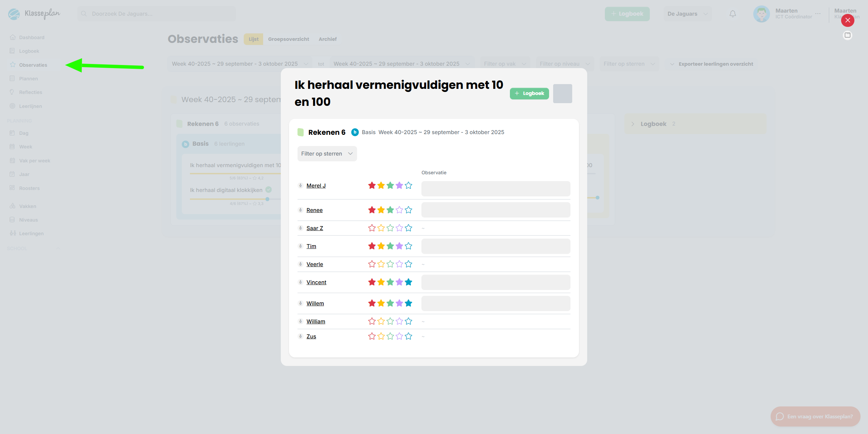Open the modal's Filter op sterren dropdown
Screen dimensions: 868x434
tap(327, 154)
